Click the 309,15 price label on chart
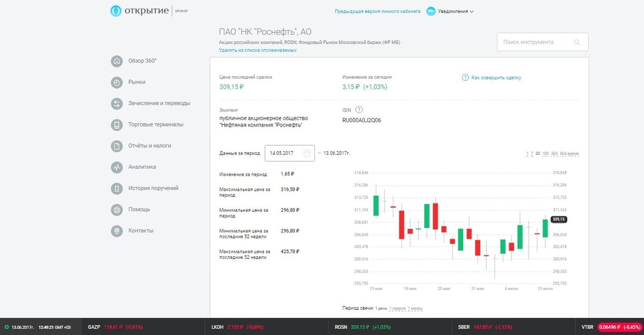644x335 pixels. point(559,219)
